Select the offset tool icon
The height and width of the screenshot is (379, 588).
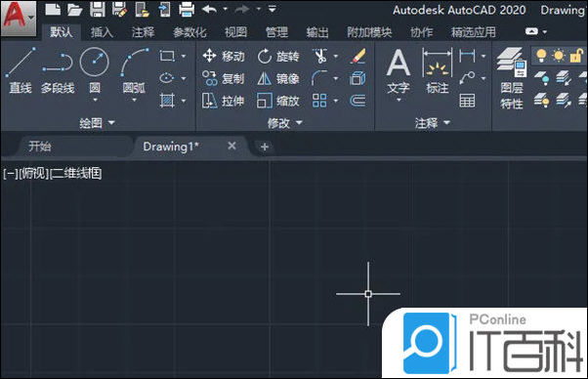point(357,101)
